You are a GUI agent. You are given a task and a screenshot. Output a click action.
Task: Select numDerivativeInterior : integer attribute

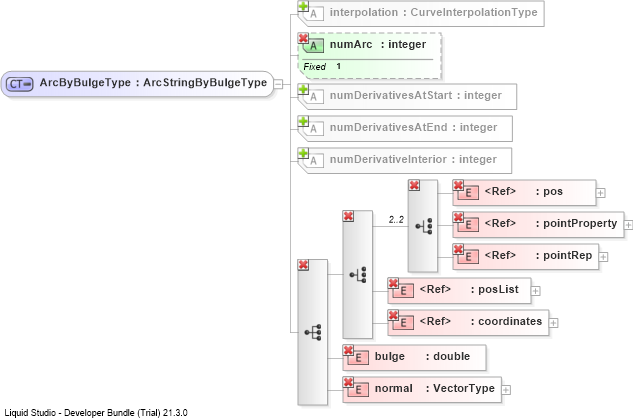(405, 160)
